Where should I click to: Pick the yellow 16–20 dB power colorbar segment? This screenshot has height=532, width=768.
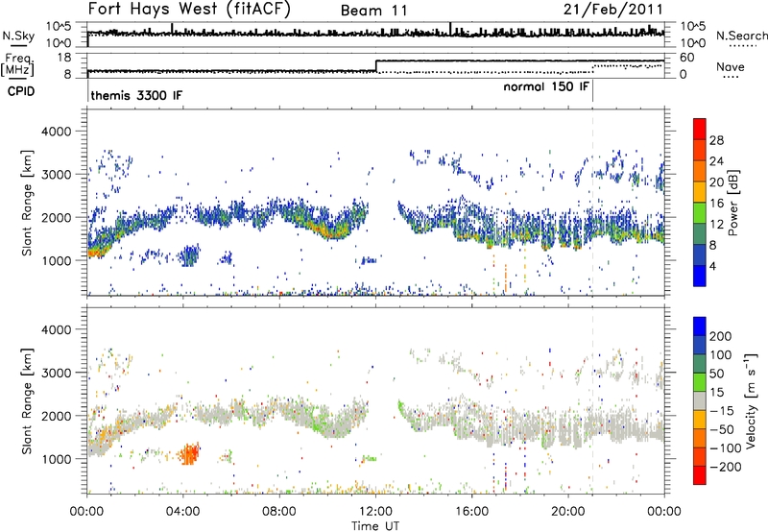tap(700, 192)
